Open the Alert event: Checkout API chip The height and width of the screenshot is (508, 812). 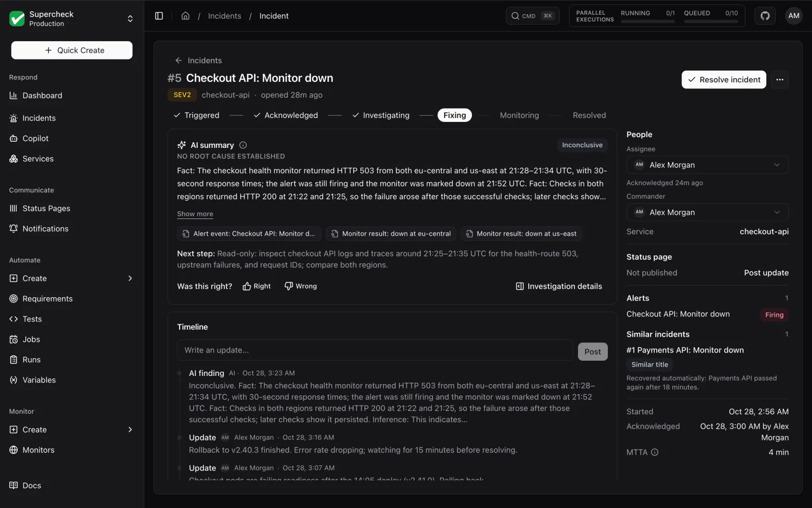point(249,234)
